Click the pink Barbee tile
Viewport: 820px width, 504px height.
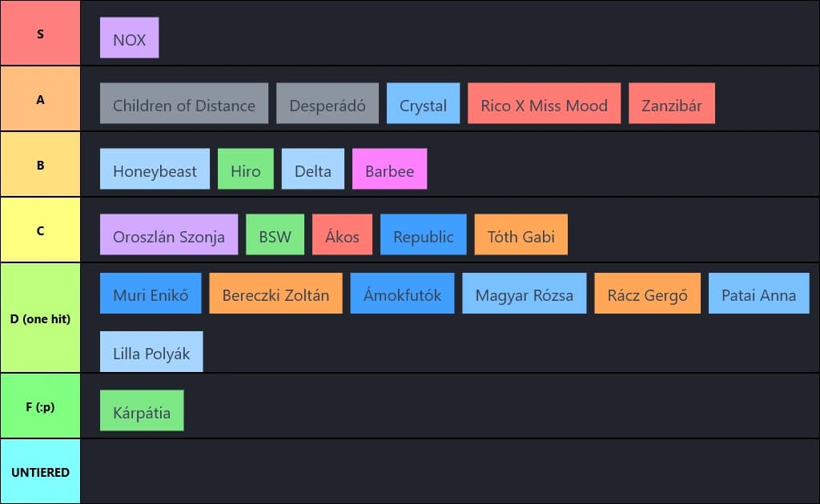click(x=390, y=169)
